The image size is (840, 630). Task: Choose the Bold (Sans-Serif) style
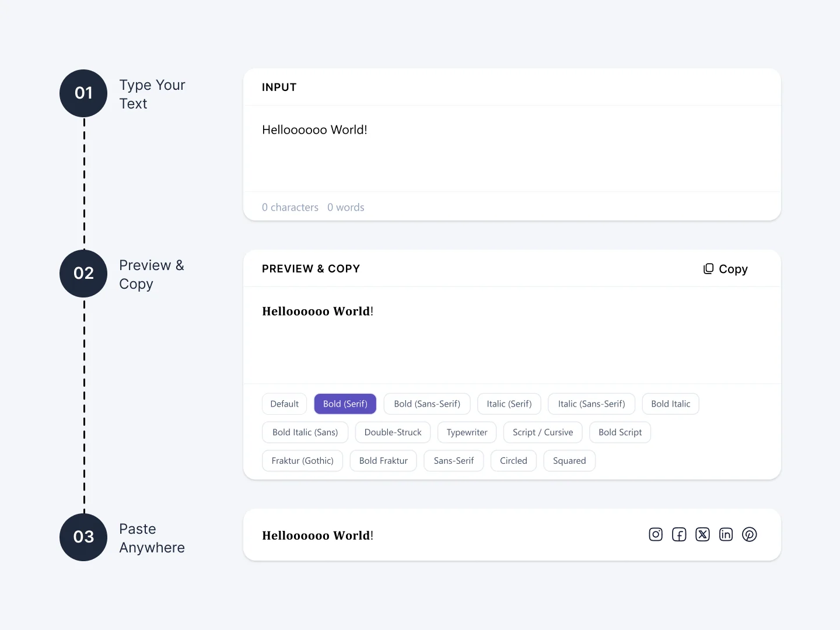tap(427, 404)
